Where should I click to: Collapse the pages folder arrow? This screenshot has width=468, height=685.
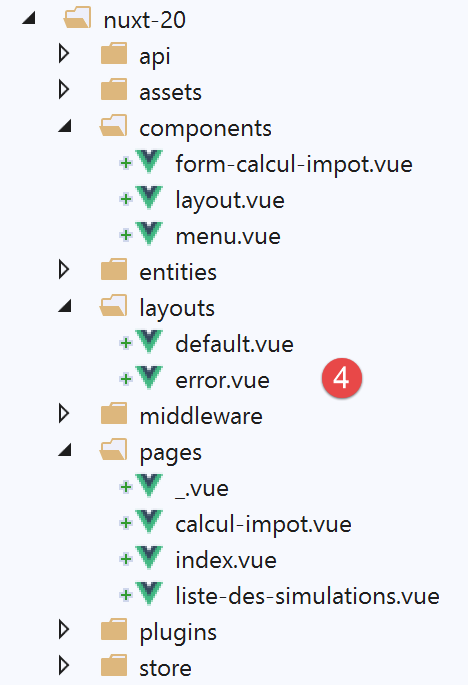[x=65, y=450]
